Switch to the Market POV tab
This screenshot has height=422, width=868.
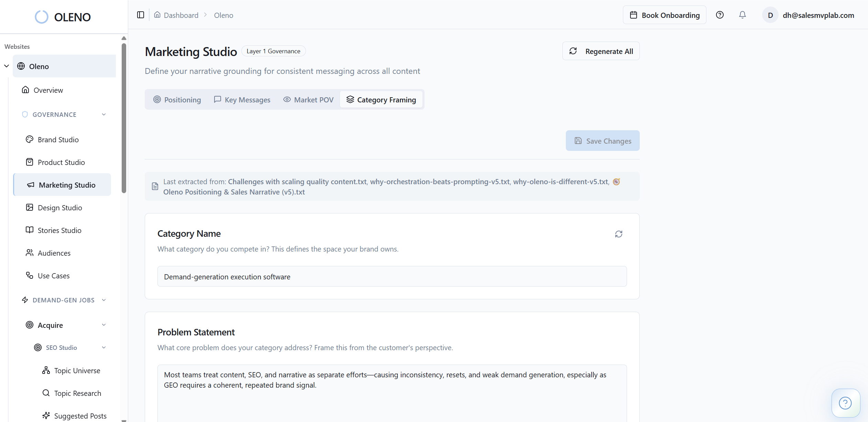coord(308,100)
